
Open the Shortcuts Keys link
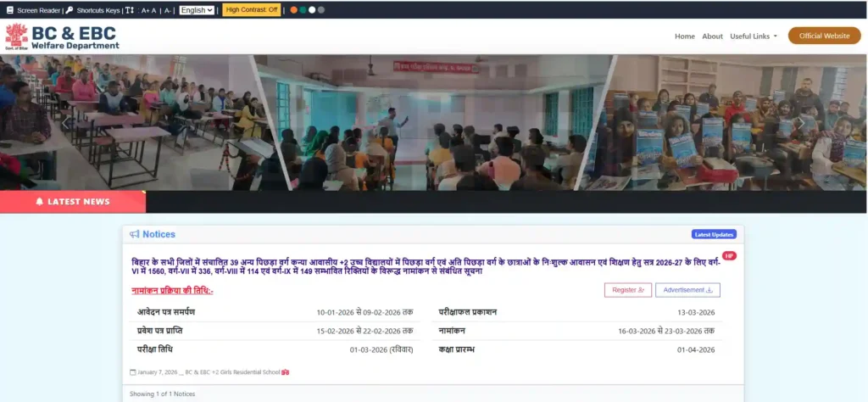pos(98,10)
